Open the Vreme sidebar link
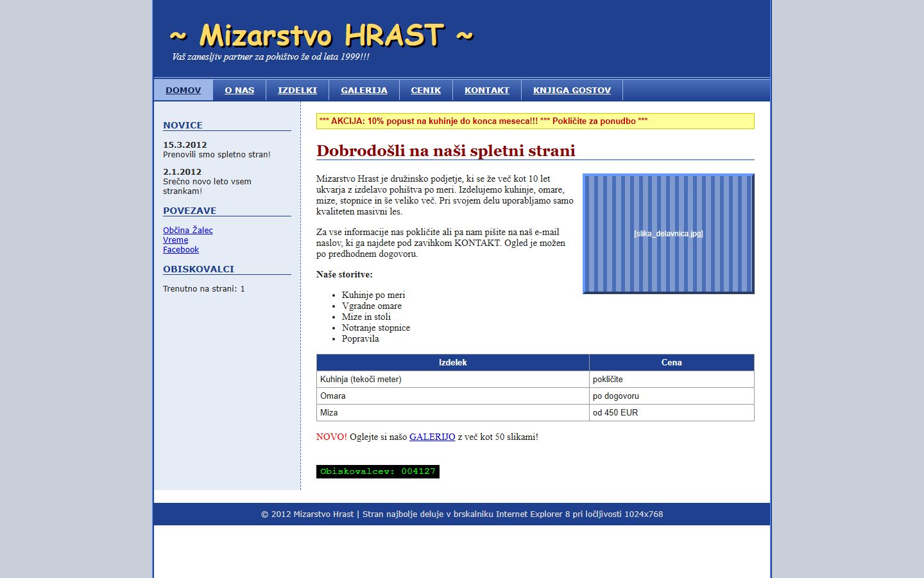Viewport: 924px width, 578px height. click(176, 240)
